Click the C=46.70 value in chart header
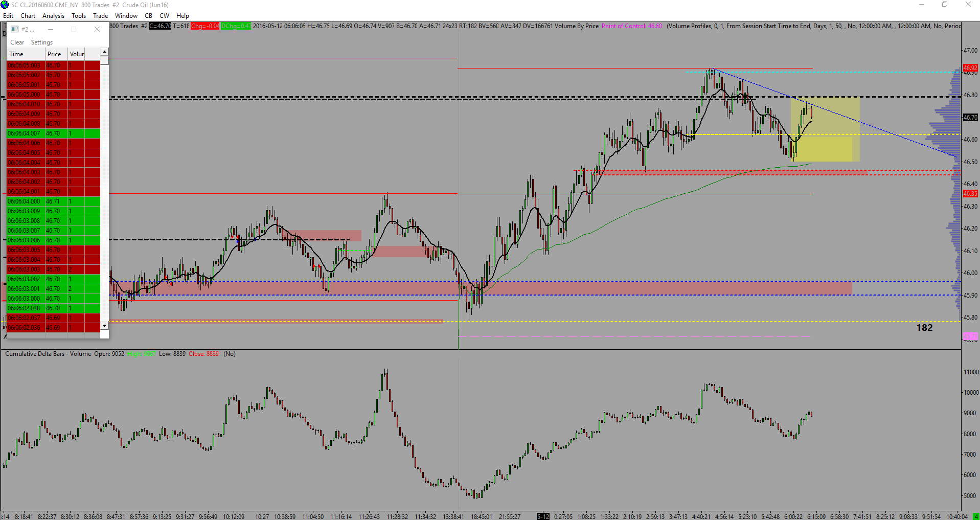Screen dimensions: 980x520 160,26
